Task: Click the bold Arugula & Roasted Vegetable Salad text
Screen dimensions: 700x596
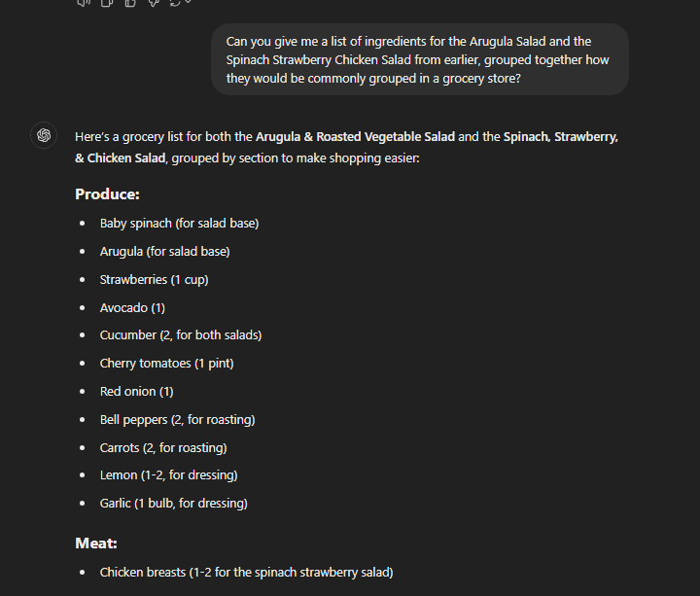Action: (355, 137)
